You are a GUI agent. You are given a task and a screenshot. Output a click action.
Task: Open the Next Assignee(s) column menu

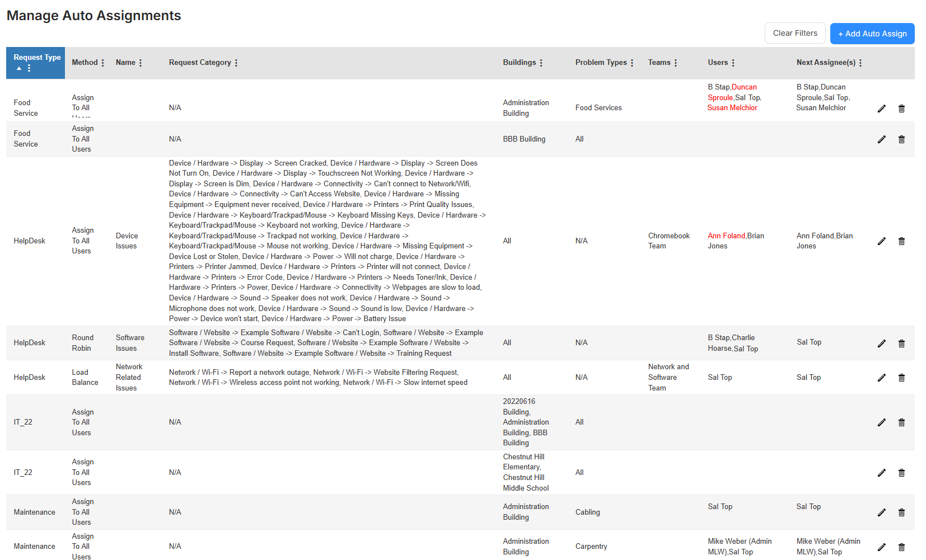864,63
